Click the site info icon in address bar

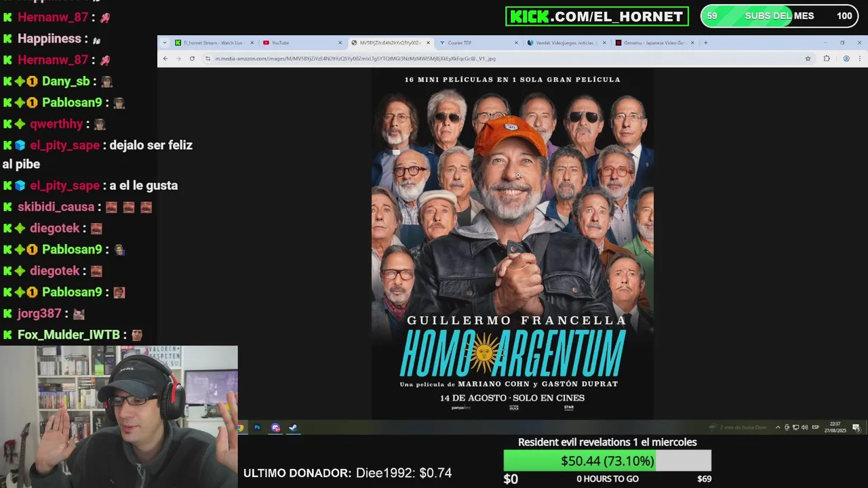[208, 58]
